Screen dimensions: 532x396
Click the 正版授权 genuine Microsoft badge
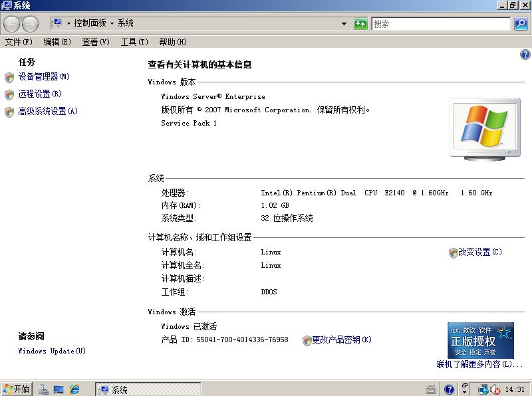[481, 340]
